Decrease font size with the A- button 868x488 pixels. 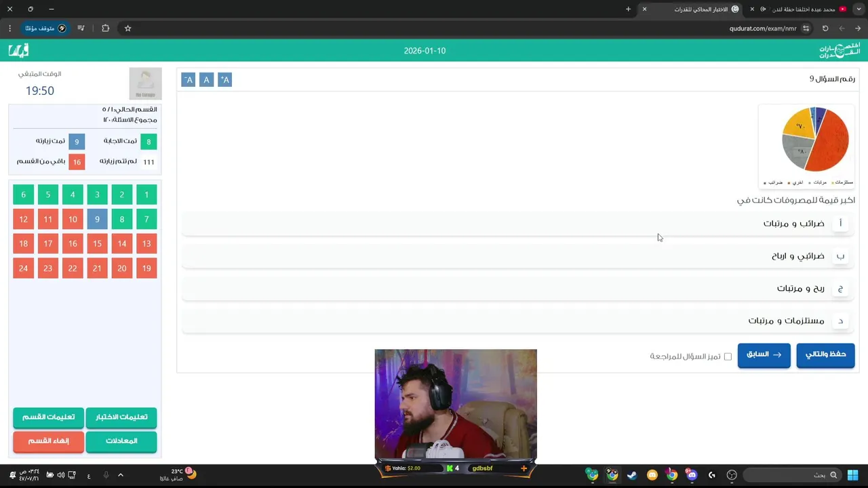(x=189, y=80)
